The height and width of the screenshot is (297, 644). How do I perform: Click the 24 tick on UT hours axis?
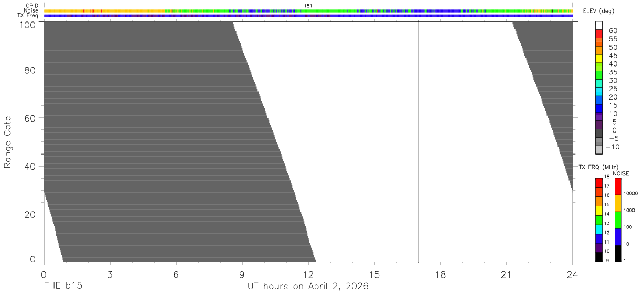pyautogui.click(x=572, y=274)
